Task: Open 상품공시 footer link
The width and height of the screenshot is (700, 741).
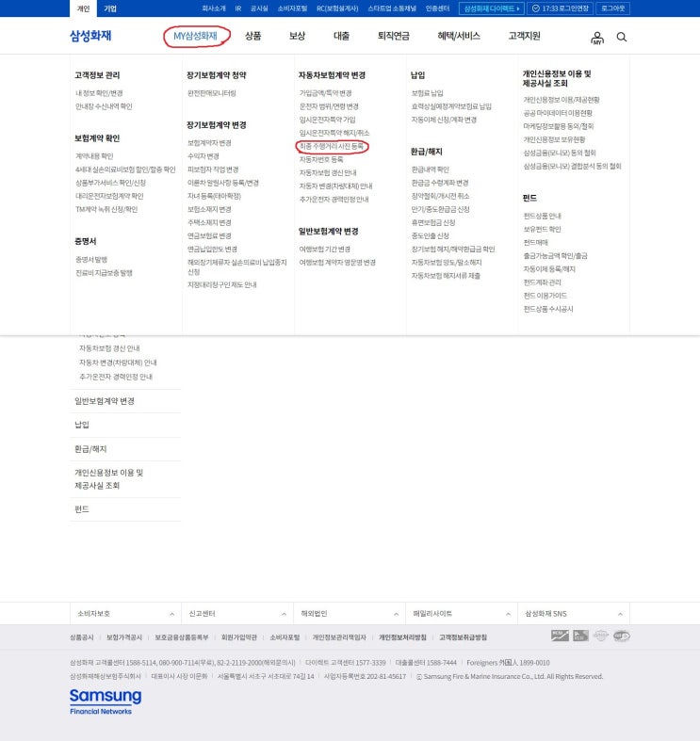Action: click(x=82, y=637)
